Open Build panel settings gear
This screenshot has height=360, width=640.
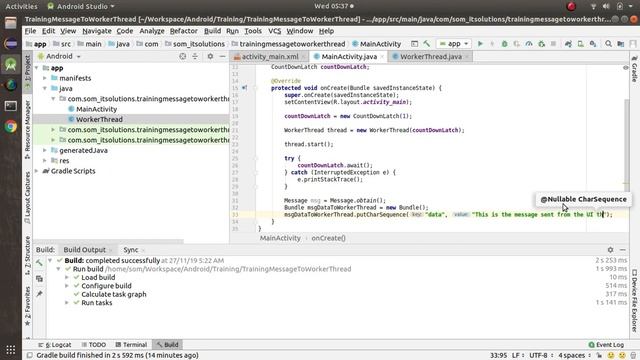(610, 250)
